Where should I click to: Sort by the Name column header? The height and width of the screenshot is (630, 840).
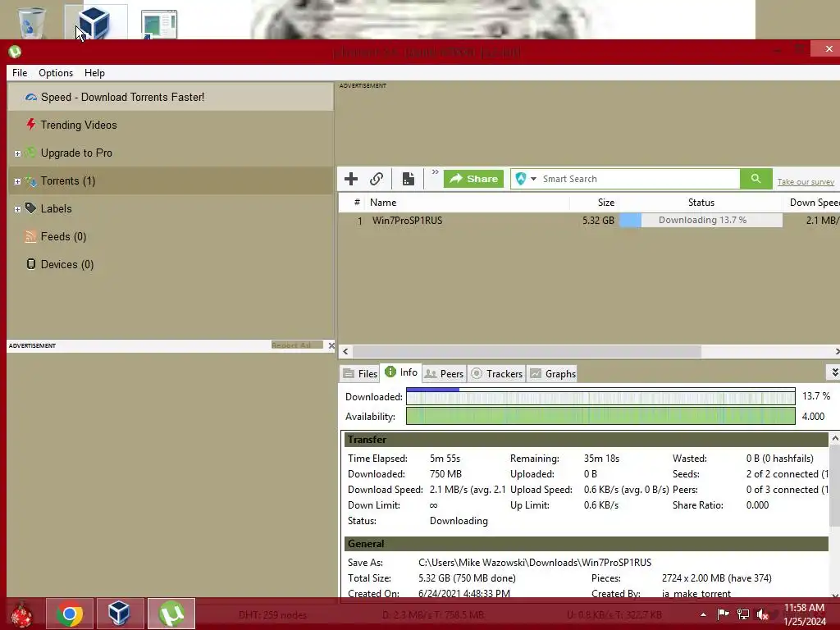pyautogui.click(x=466, y=203)
